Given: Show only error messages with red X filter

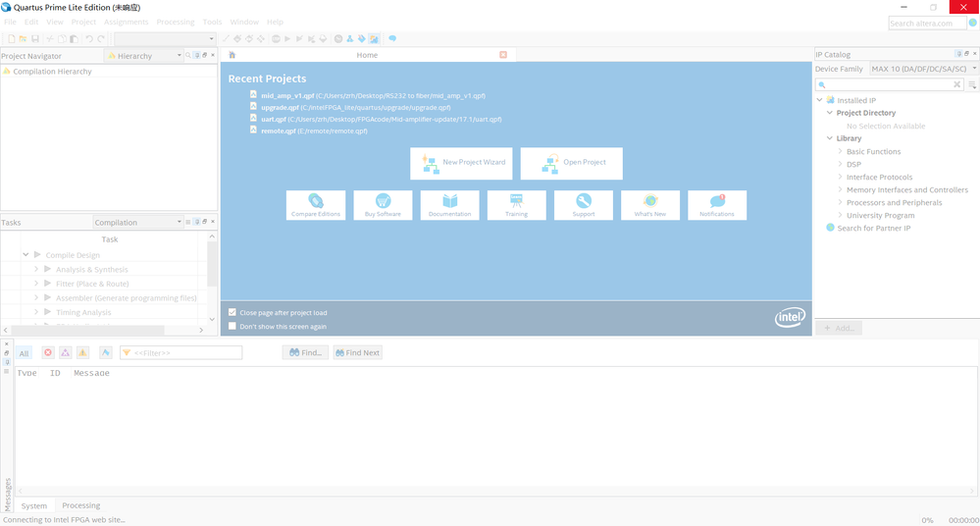Looking at the screenshot, I should (x=47, y=352).
